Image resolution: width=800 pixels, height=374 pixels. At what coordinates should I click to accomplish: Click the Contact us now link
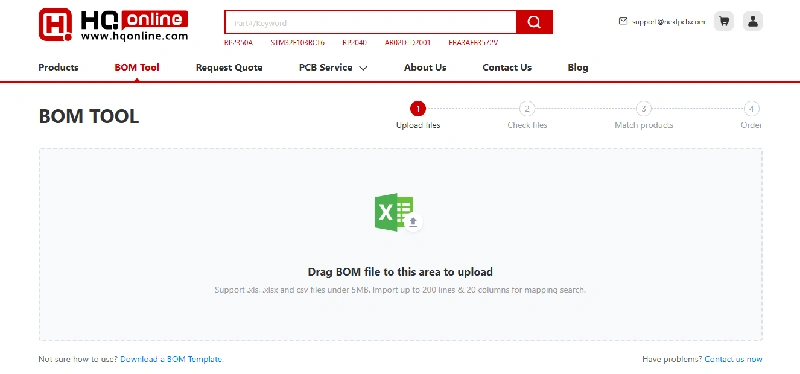(733, 359)
